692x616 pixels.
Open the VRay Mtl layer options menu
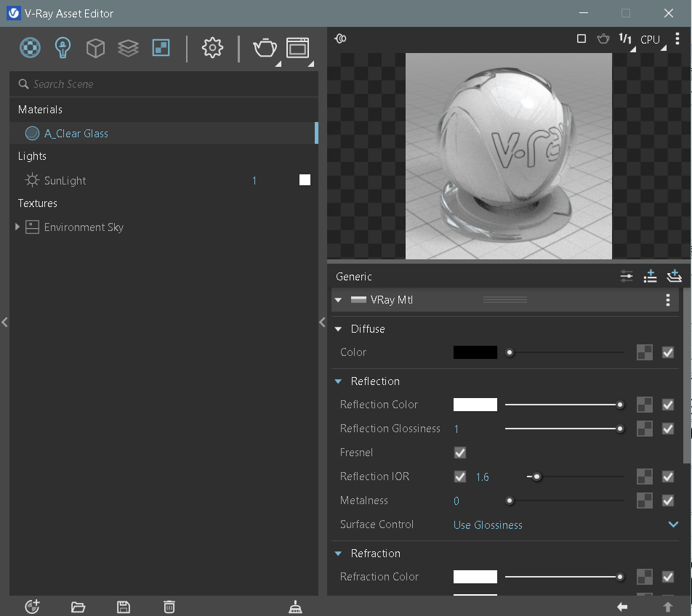point(668,300)
